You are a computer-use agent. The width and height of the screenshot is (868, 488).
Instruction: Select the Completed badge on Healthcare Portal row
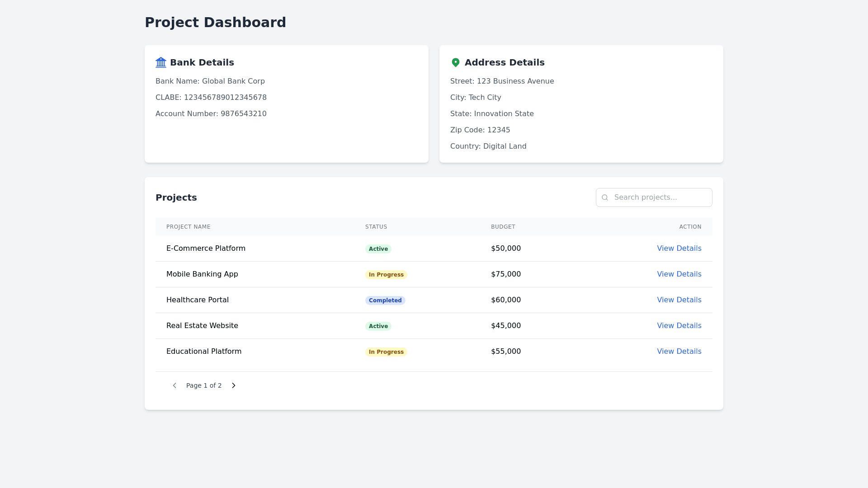pos(385,300)
